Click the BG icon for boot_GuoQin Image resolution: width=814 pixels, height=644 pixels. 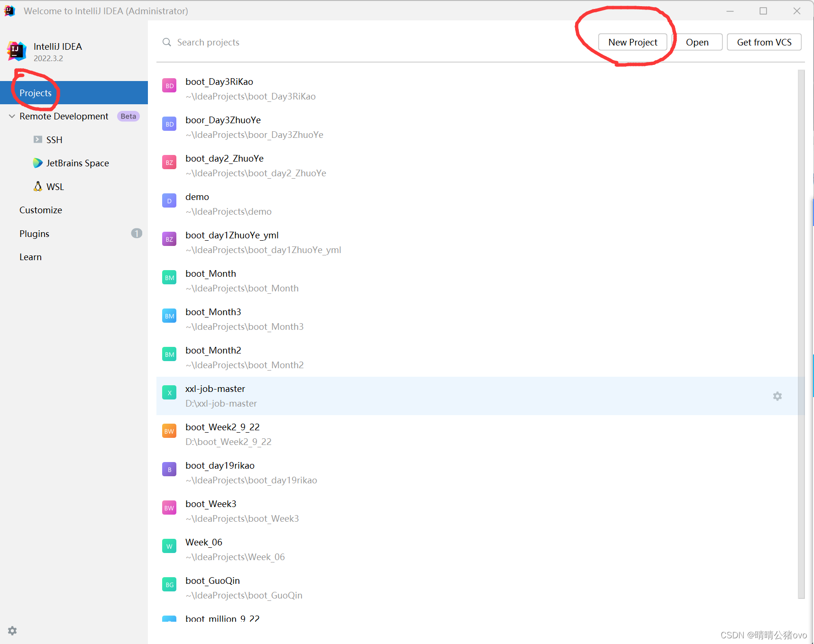pyautogui.click(x=169, y=585)
